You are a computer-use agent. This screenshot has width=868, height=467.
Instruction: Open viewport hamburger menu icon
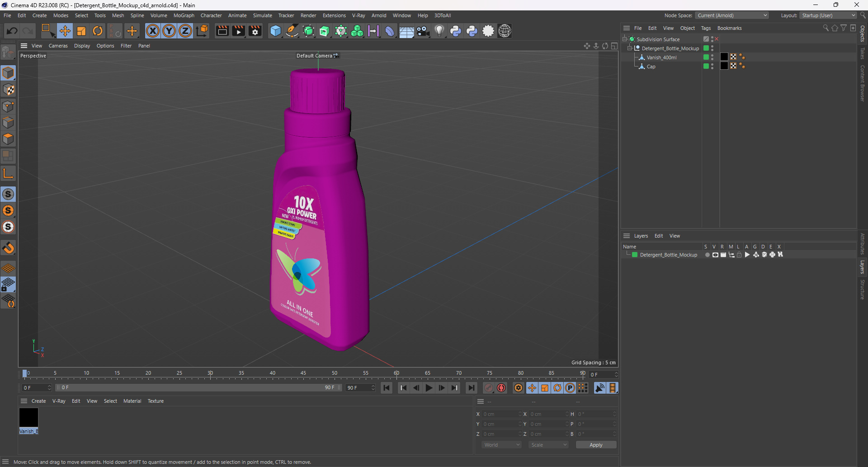pyautogui.click(x=24, y=46)
